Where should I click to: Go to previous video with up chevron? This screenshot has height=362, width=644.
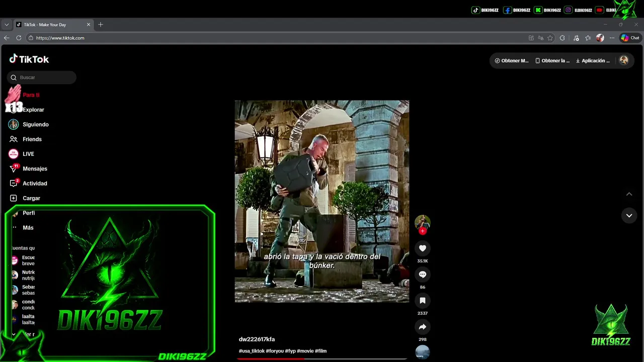coord(629,194)
